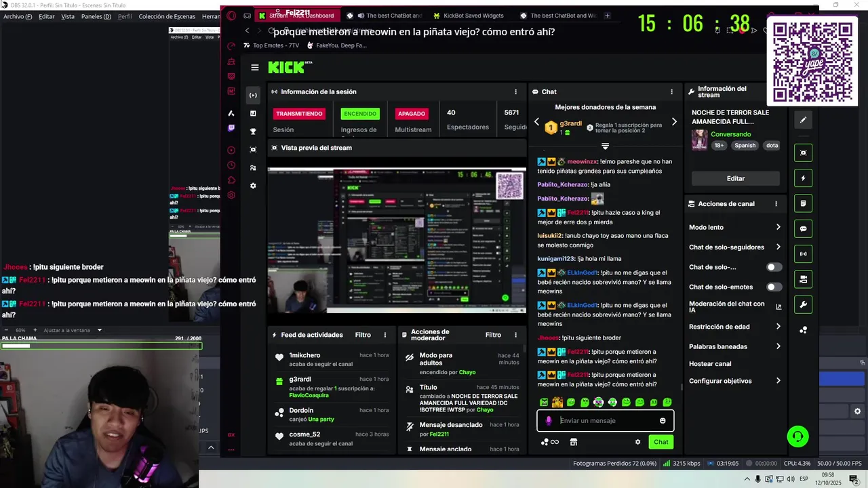This screenshot has height=488, width=868.
Task: Open Moderación del chat con IA
Action: click(x=735, y=307)
